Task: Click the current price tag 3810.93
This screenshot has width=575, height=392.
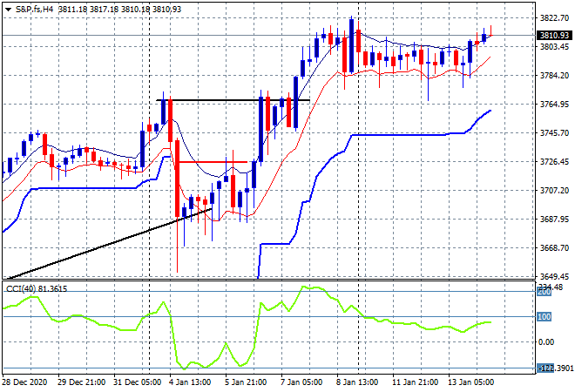Action: pos(554,35)
